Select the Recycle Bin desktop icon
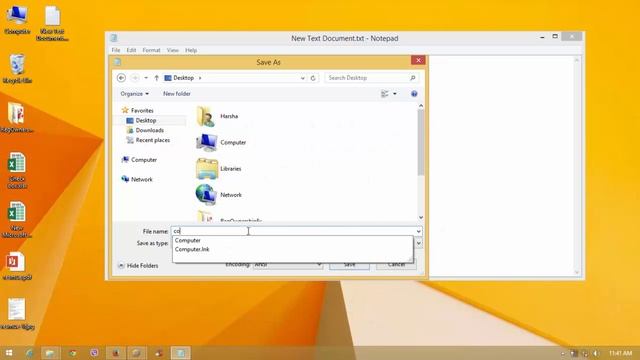The width and height of the screenshot is (640, 360). [x=17, y=69]
